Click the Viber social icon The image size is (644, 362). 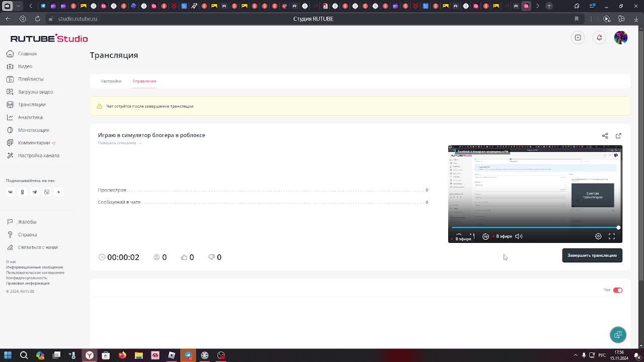point(46,192)
